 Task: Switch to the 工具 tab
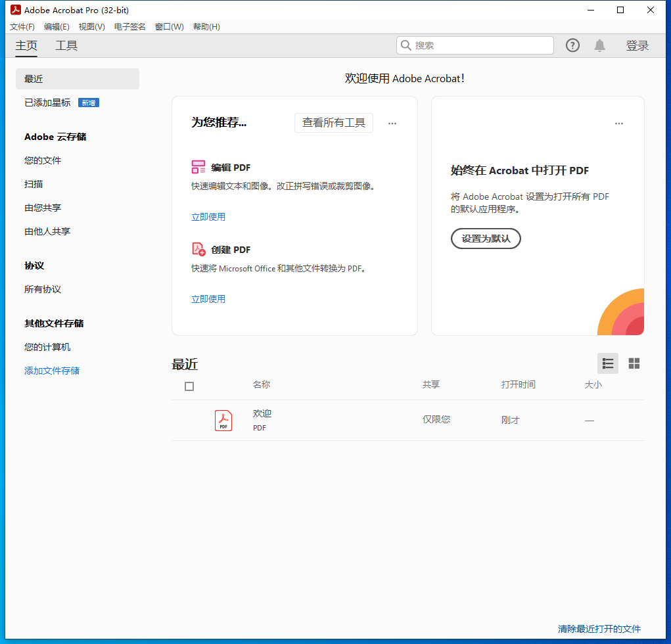click(x=66, y=45)
